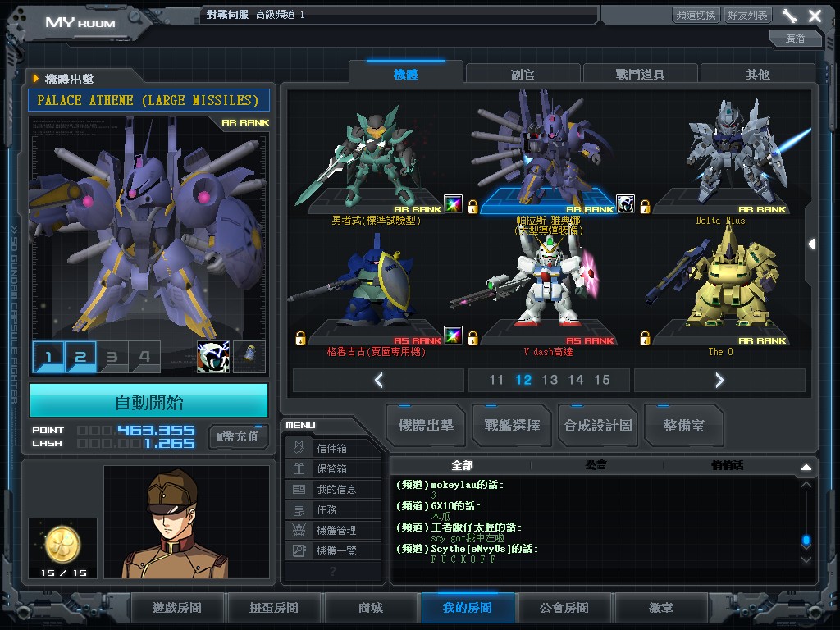Open 保管箱 storage icon in menu
The image size is (840, 630).
tap(299, 468)
